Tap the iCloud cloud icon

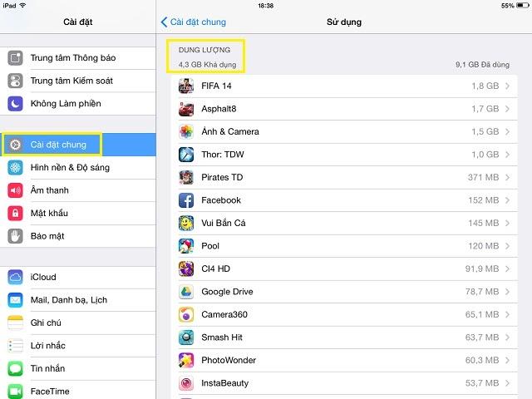pyautogui.click(x=15, y=277)
